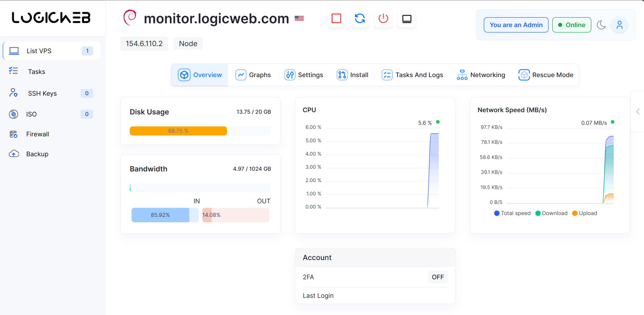
Task: Select the Firewall section in the sidebar
Action: click(x=38, y=134)
